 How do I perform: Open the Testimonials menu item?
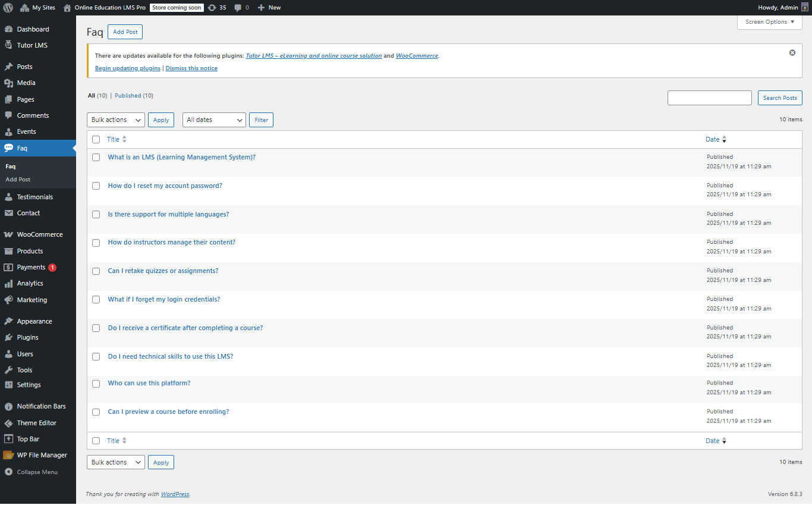click(x=35, y=197)
